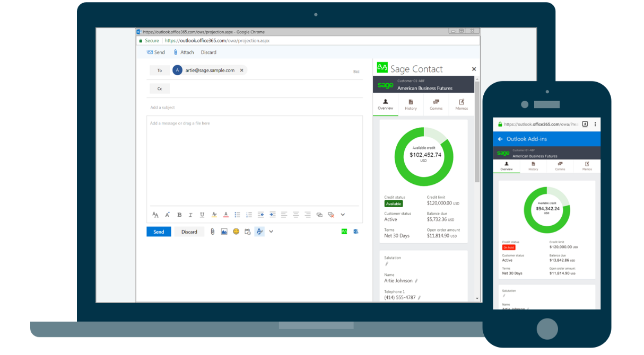The height and width of the screenshot is (355, 644).
Task: Click into the message body area
Action: tap(255, 161)
